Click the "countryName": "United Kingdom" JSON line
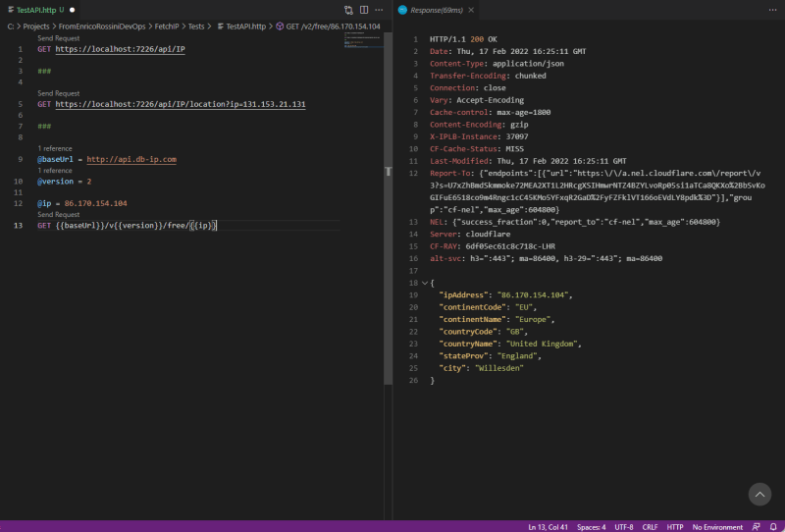 pos(510,344)
